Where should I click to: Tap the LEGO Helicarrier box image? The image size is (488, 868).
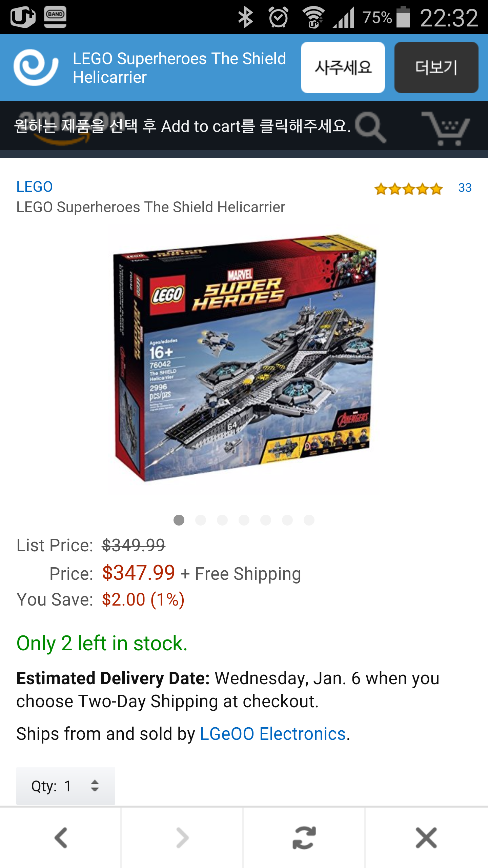[x=244, y=359]
